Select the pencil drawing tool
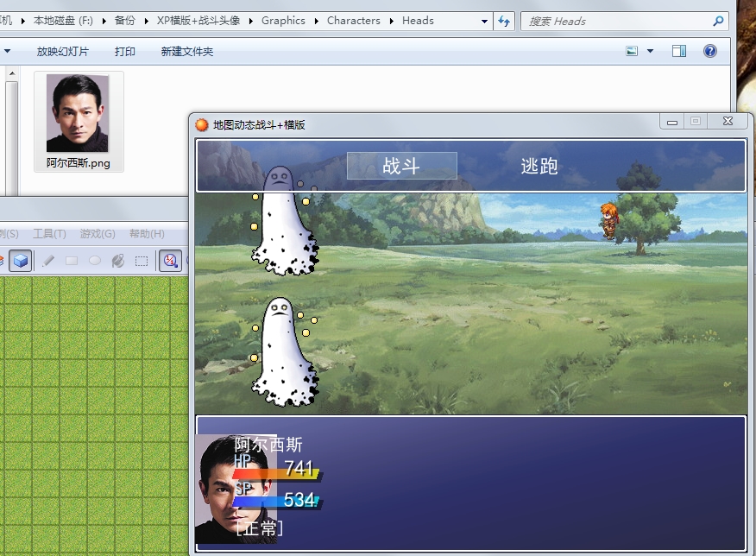 48,261
